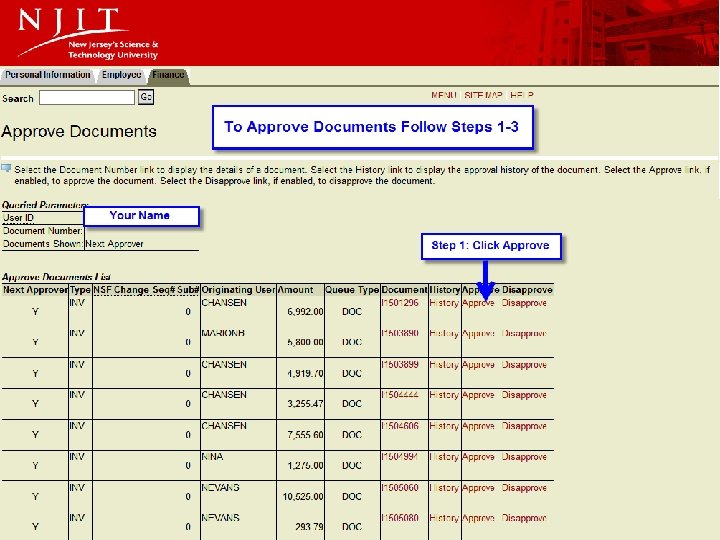The width and height of the screenshot is (720, 540).
Task: Click the NJIT logo in header
Action: (87, 33)
